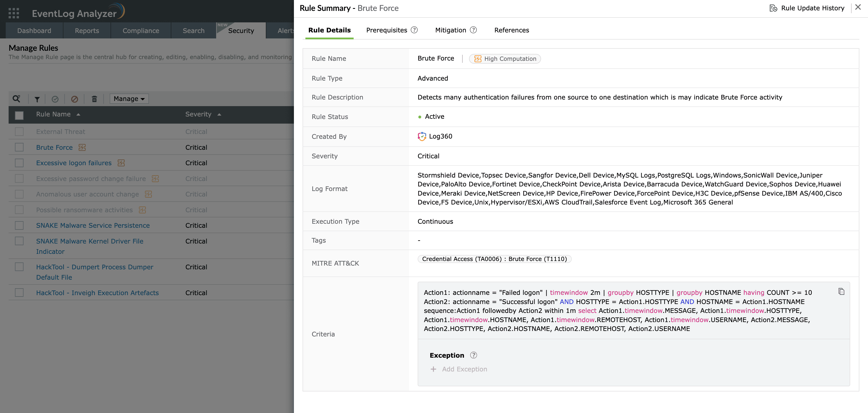The image size is (868, 413).
Task: Click the Prerequisites help question icon
Action: (x=414, y=30)
